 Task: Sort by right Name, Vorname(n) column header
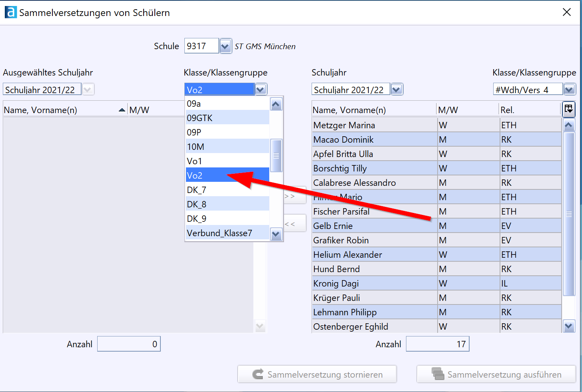click(x=374, y=110)
